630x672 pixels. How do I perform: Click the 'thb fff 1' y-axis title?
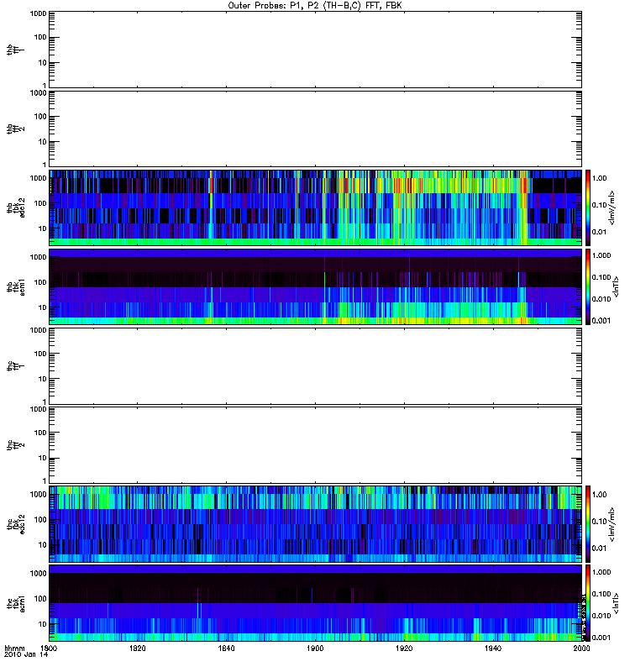pyautogui.click(x=16, y=50)
